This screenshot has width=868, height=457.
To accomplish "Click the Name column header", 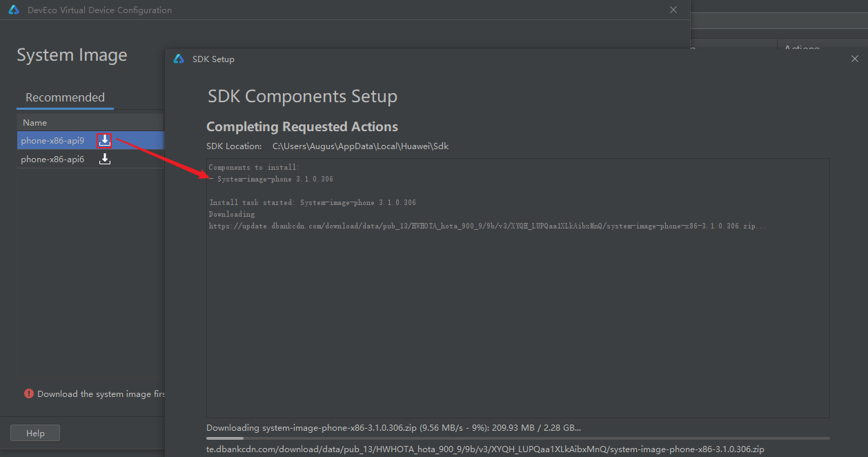I will [x=34, y=122].
